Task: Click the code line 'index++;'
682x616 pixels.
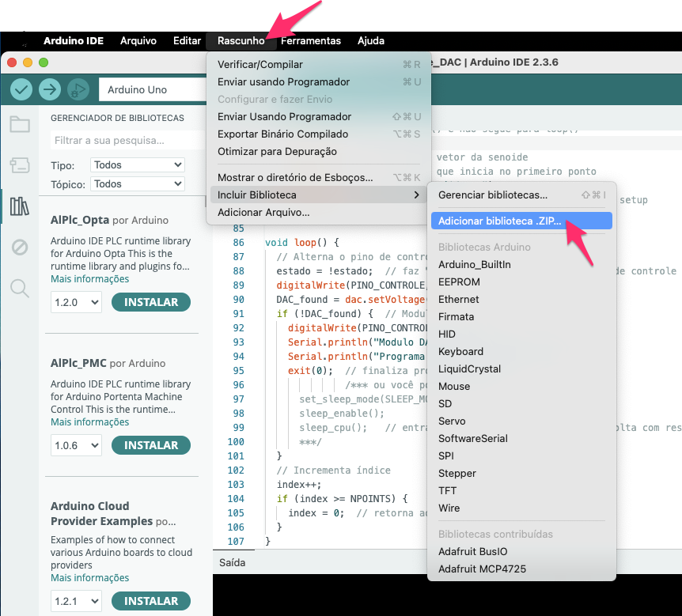Action: (299, 485)
